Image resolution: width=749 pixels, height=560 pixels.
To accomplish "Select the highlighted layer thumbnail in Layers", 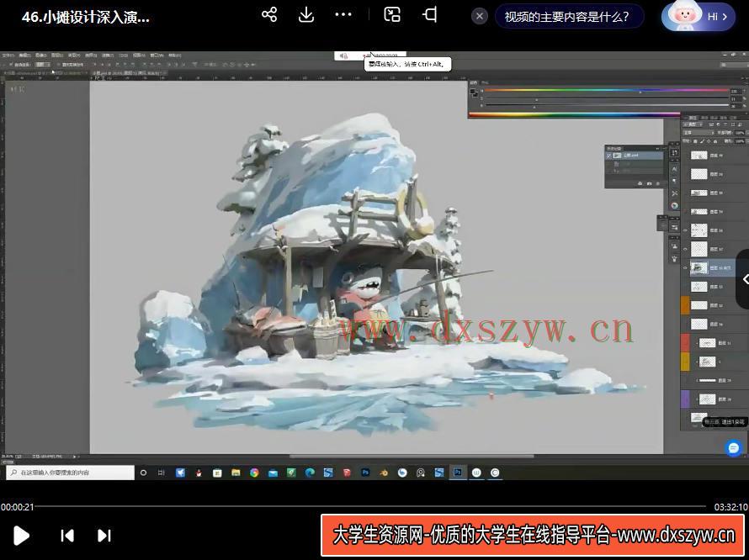I will [699, 268].
